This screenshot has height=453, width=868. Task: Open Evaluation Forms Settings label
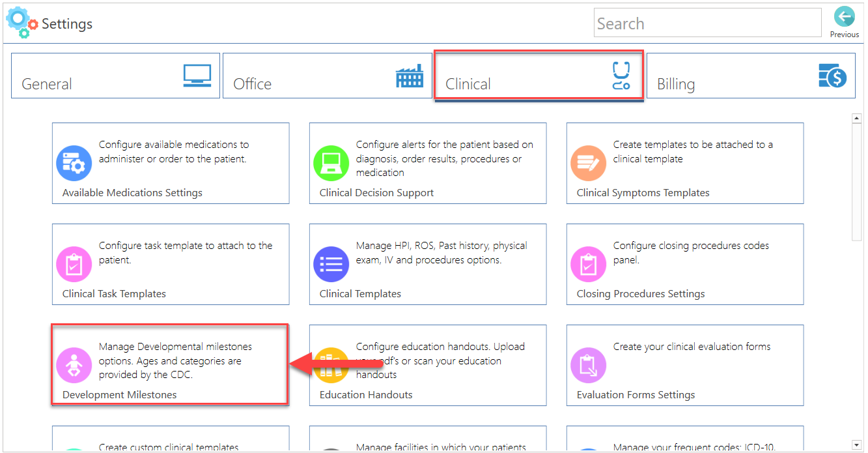click(x=636, y=395)
